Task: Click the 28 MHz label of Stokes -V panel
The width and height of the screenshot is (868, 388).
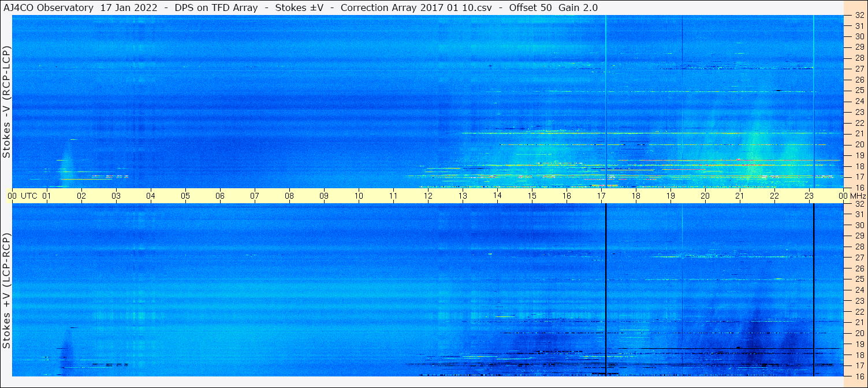Action: 859,58
